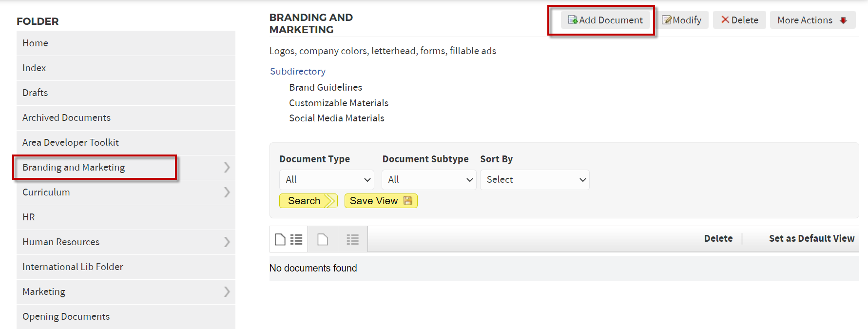Click Delete in the view toolbar
868x329 pixels.
(x=718, y=239)
